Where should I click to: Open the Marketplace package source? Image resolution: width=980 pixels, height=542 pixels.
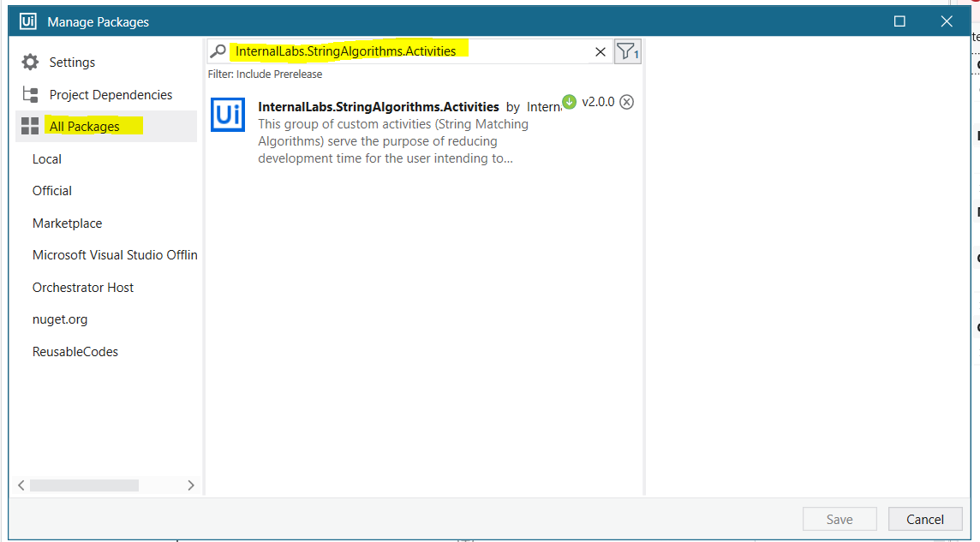pos(67,223)
